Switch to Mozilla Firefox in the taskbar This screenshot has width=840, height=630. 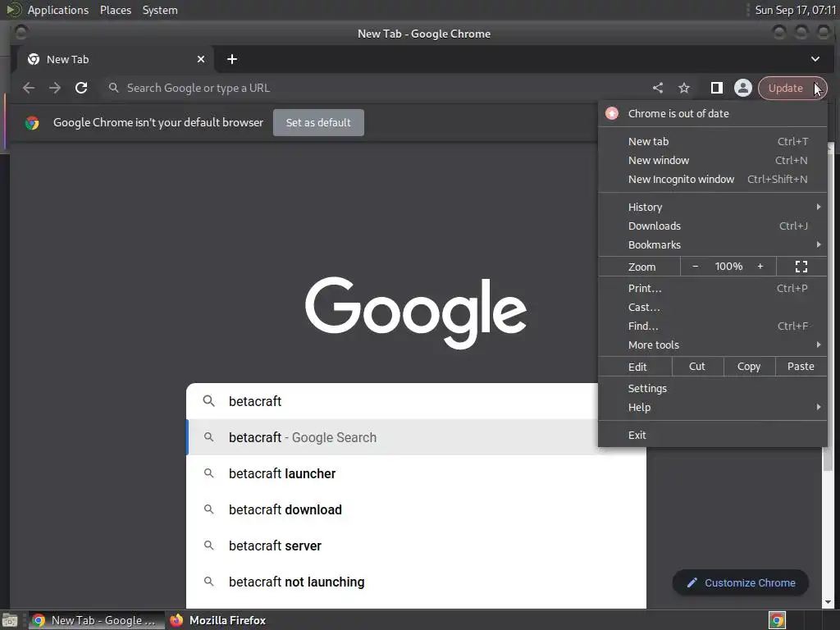click(218, 620)
